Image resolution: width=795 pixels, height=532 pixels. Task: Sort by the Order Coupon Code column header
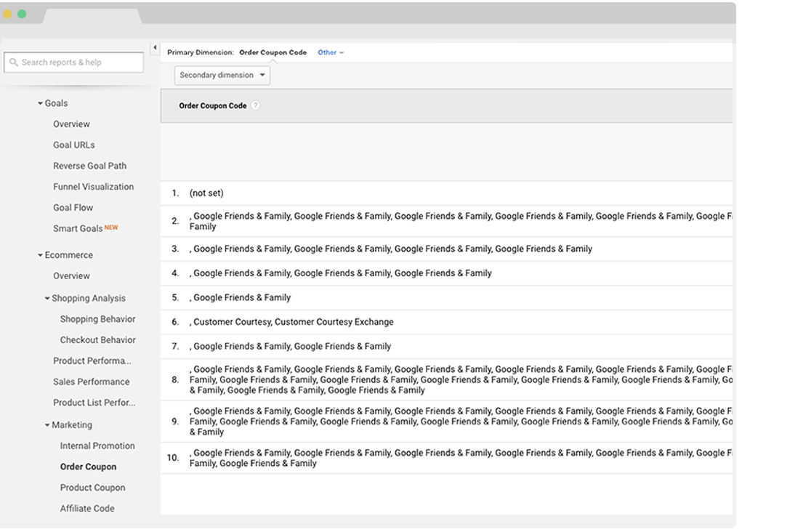click(212, 106)
